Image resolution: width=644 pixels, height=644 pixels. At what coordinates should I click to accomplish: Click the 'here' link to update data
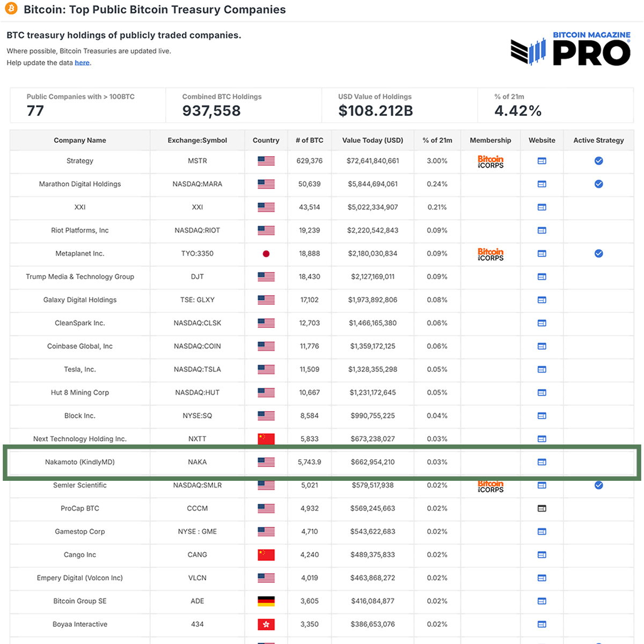pos(82,63)
